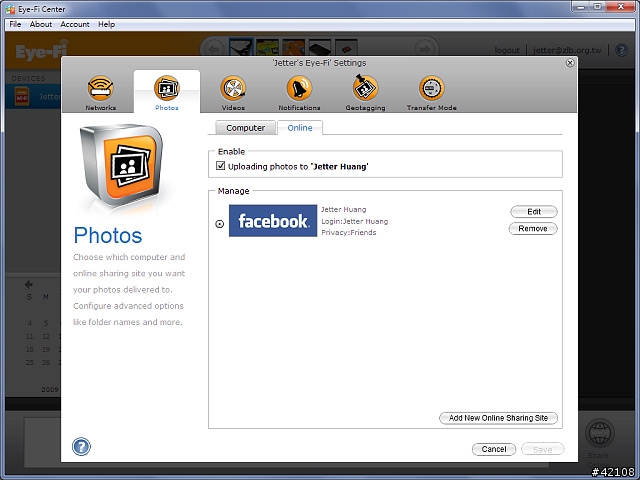Close the Eye-Fi Settings dialog
Viewport: 640px width, 480px height.
point(570,63)
